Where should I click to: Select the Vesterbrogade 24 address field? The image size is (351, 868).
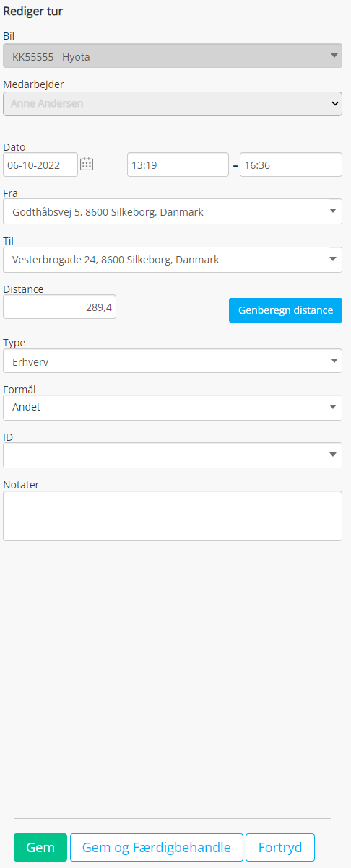(173, 260)
